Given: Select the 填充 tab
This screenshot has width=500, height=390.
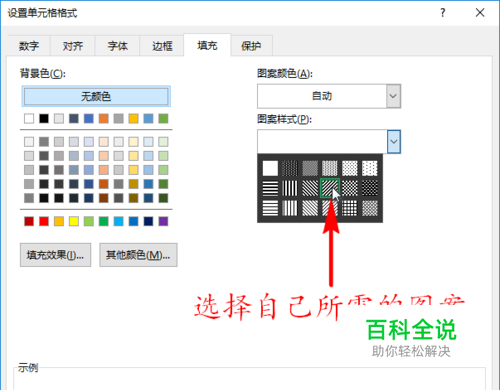Looking at the screenshot, I should coord(207,45).
